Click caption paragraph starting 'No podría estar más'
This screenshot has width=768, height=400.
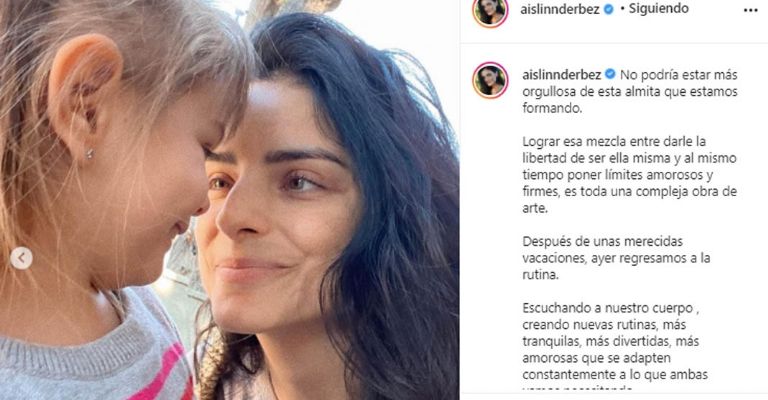tap(629, 92)
